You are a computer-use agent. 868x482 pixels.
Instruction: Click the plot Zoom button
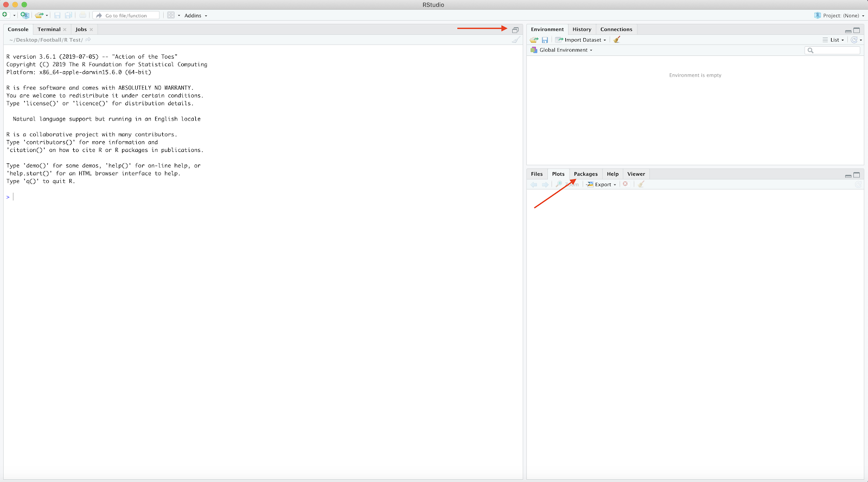coord(567,185)
